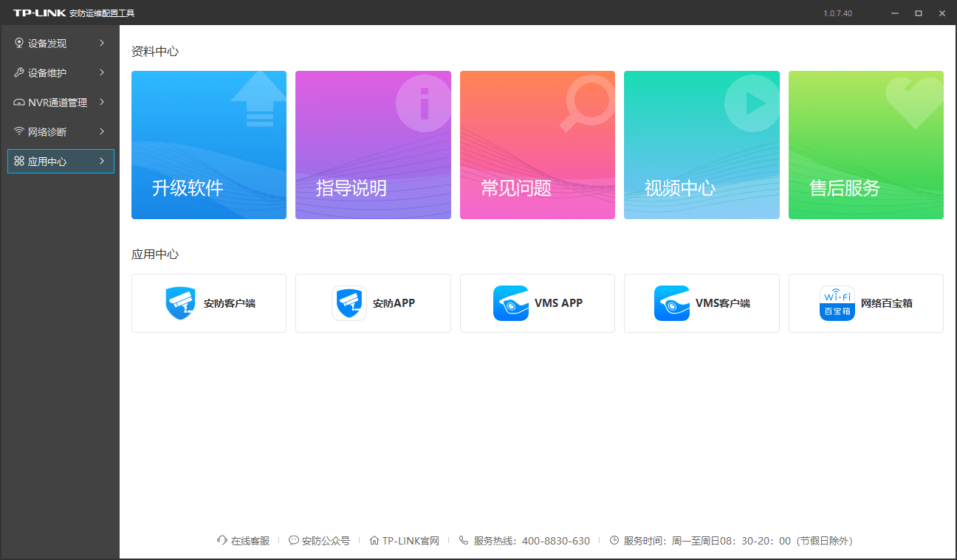Click the 安防公众号 chat bubble icon
The width and height of the screenshot is (957, 560).
[293, 540]
